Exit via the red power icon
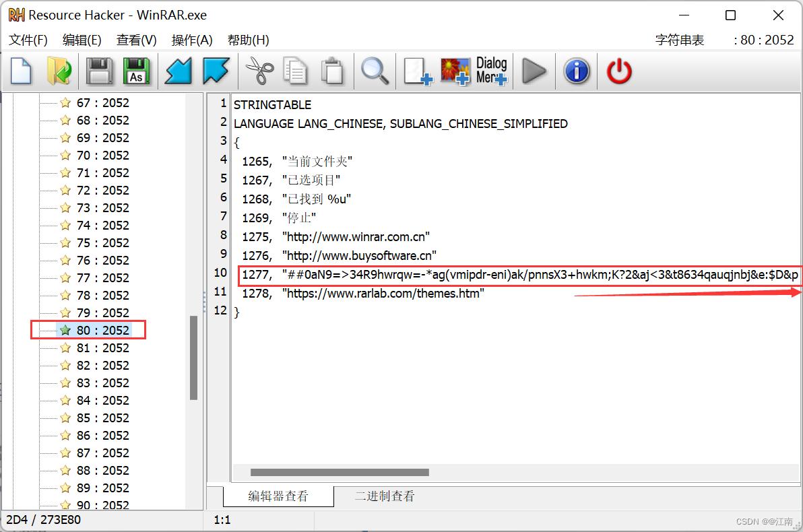Image resolution: width=803 pixels, height=532 pixels. click(618, 71)
